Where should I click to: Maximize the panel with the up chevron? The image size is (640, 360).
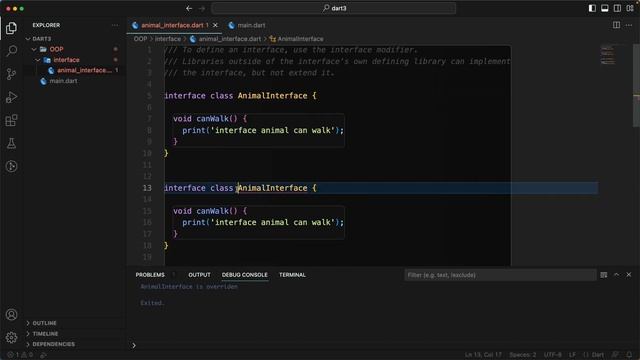click(616, 275)
